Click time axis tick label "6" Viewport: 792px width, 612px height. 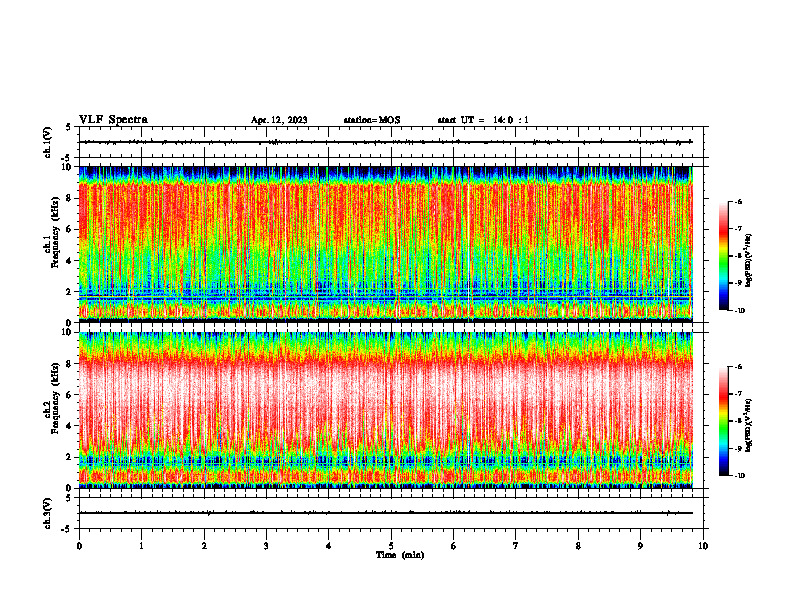[454, 546]
